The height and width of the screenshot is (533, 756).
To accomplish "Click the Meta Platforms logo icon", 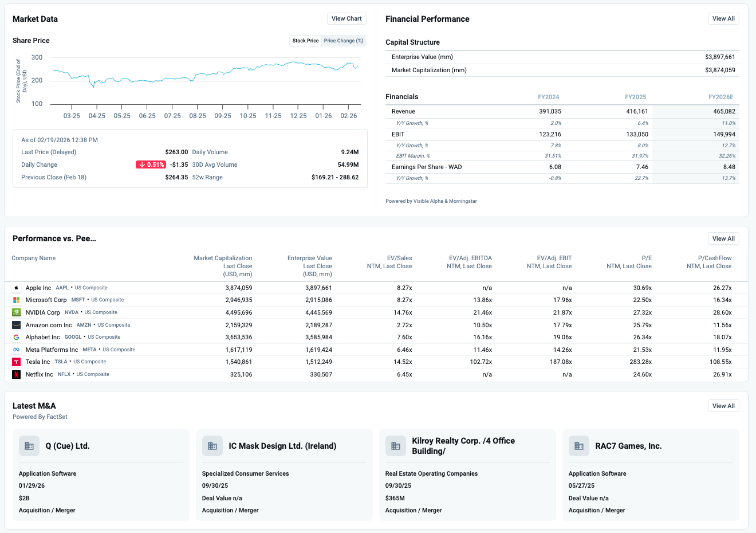I will pyautogui.click(x=17, y=350).
